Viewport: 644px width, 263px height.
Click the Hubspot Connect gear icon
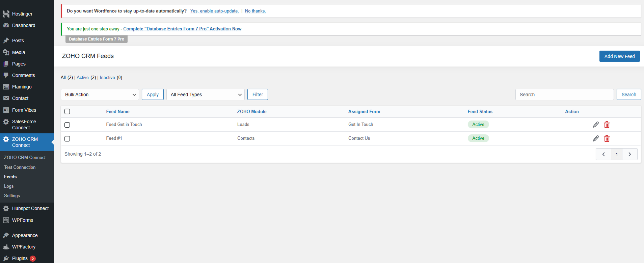point(6,208)
